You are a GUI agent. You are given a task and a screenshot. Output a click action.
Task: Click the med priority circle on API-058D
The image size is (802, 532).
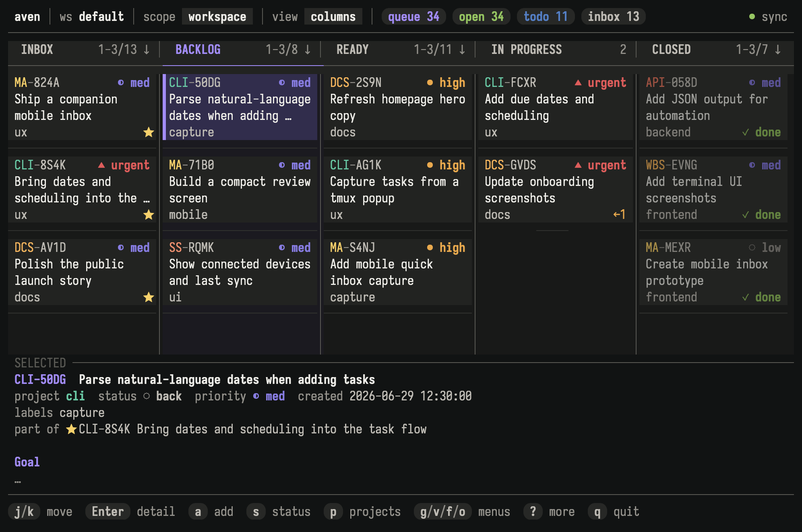point(752,82)
